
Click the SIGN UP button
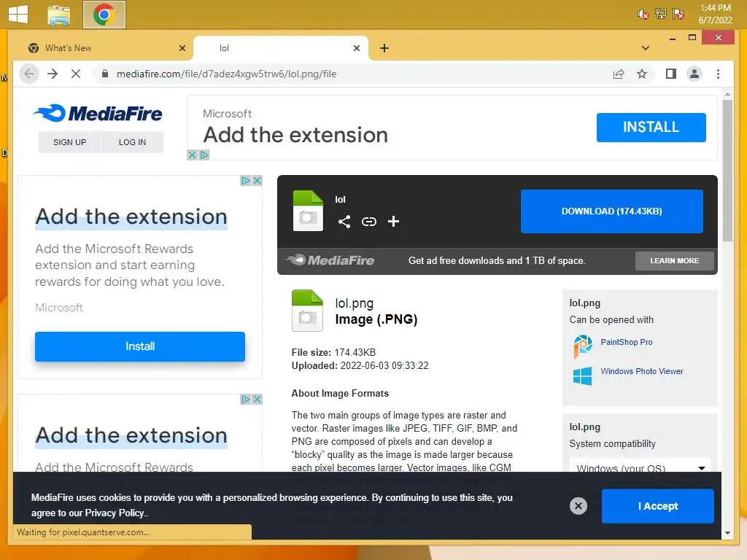[x=69, y=142]
